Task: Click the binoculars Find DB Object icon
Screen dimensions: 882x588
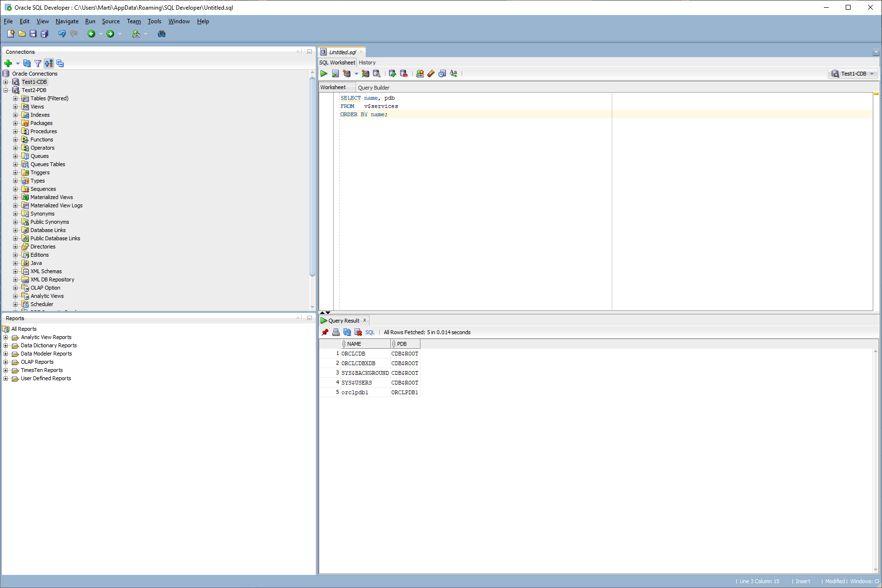Action: tap(162, 34)
